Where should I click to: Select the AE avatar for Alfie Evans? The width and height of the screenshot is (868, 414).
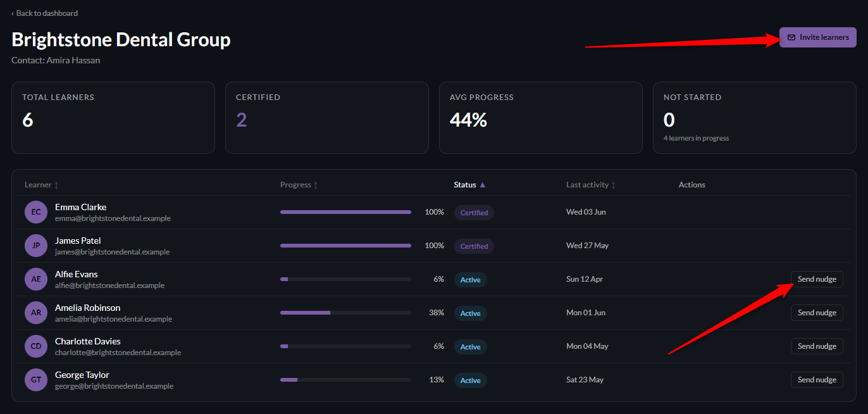tap(36, 279)
